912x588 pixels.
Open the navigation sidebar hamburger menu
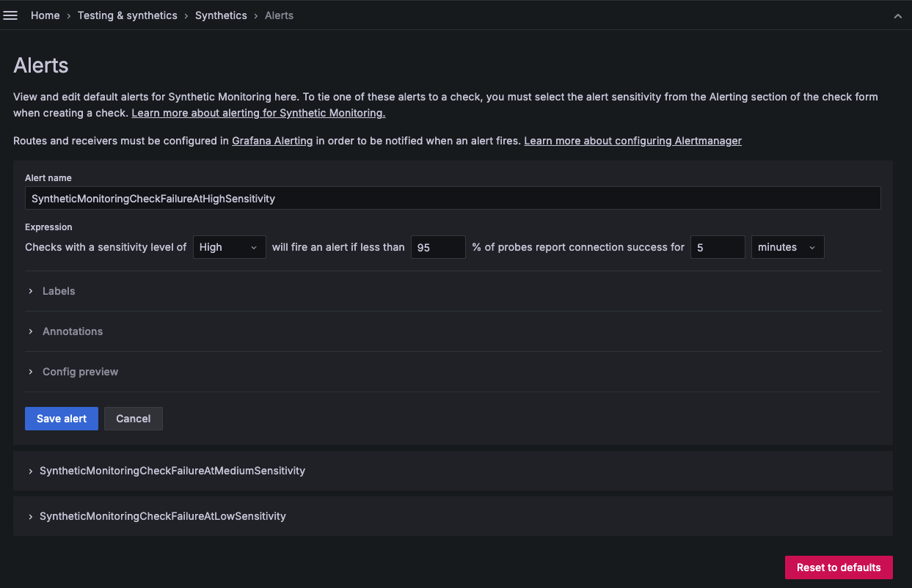click(x=10, y=15)
